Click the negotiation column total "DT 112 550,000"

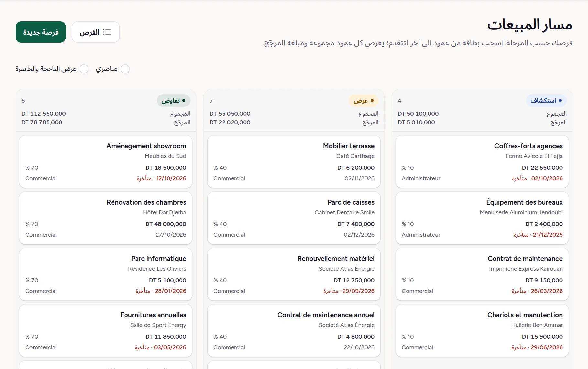44,114
